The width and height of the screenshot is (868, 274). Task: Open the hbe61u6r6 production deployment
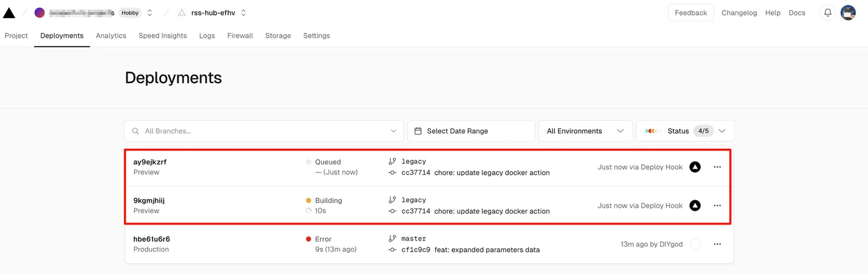pos(152,239)
